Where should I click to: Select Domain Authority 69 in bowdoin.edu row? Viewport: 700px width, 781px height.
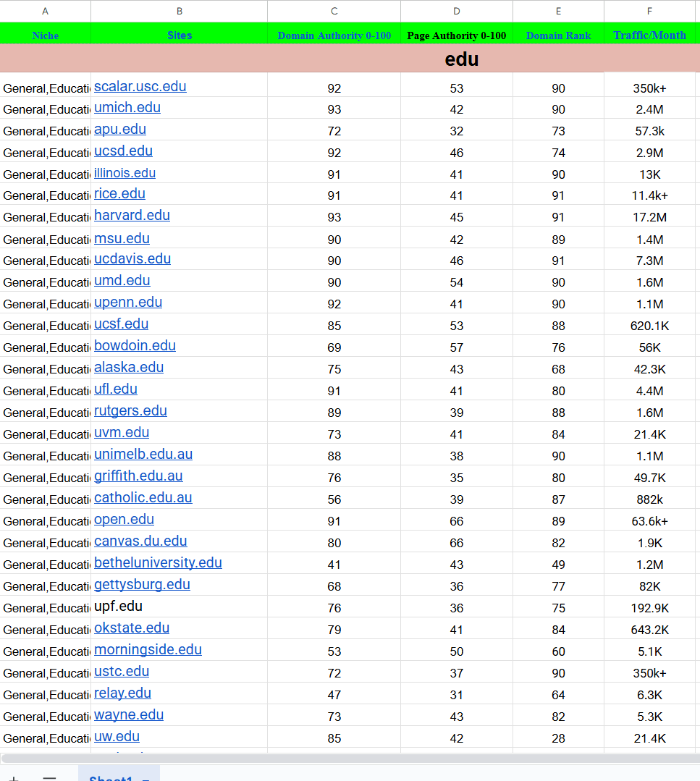[x=334, y=347]
